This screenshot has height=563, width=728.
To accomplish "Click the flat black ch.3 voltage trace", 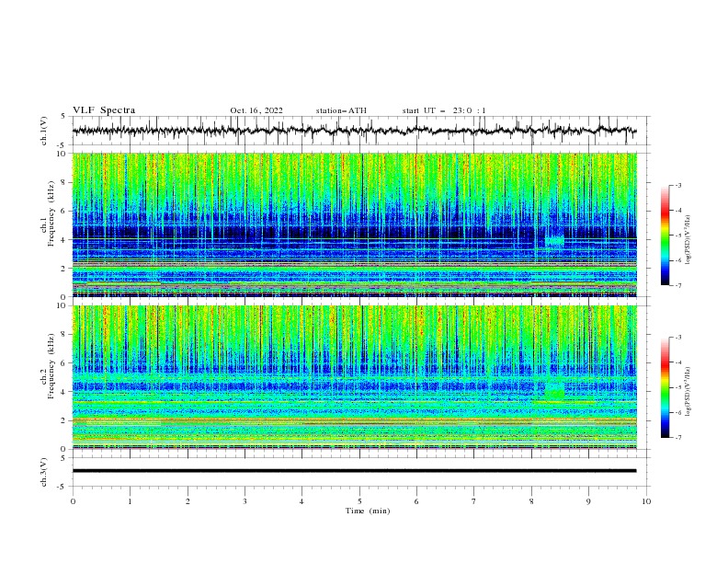I will (354, 471).
